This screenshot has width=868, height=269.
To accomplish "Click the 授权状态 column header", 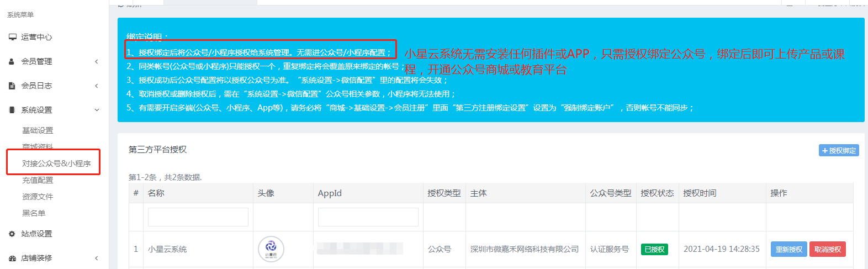I will [657, 193].
